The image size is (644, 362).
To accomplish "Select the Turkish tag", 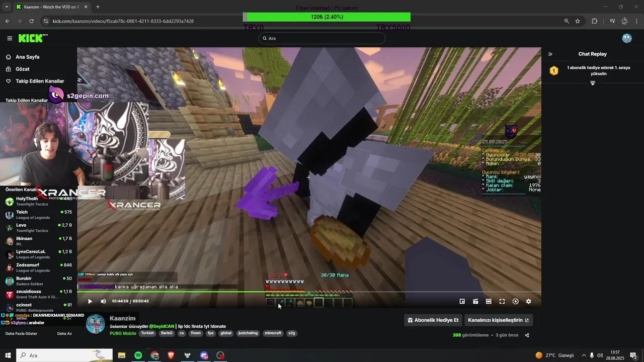I will [147, 333].
